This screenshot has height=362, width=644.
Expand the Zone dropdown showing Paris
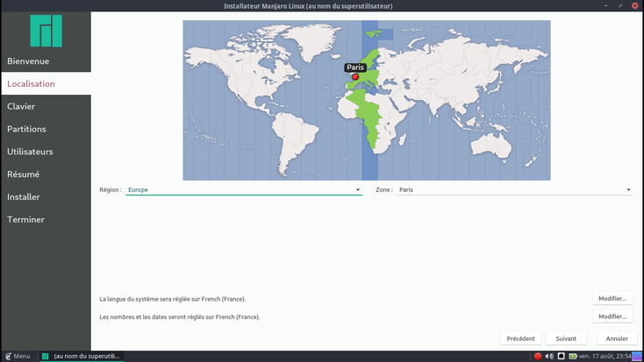515,189
